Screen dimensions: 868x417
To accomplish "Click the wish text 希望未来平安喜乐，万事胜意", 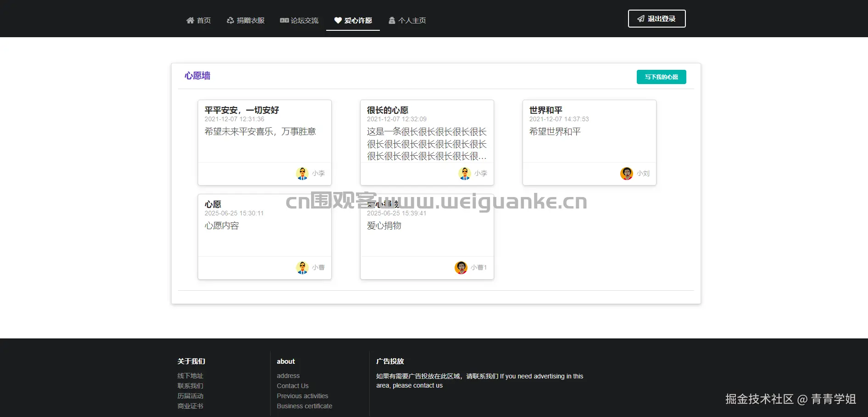I will 260,132.
